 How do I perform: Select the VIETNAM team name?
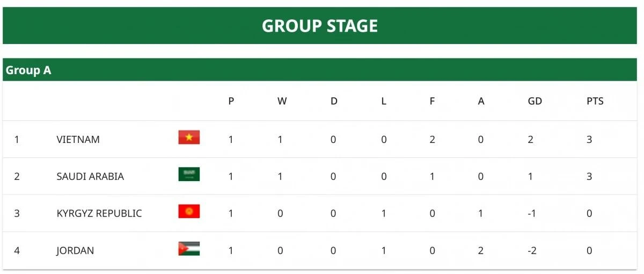tap(78, 139)
